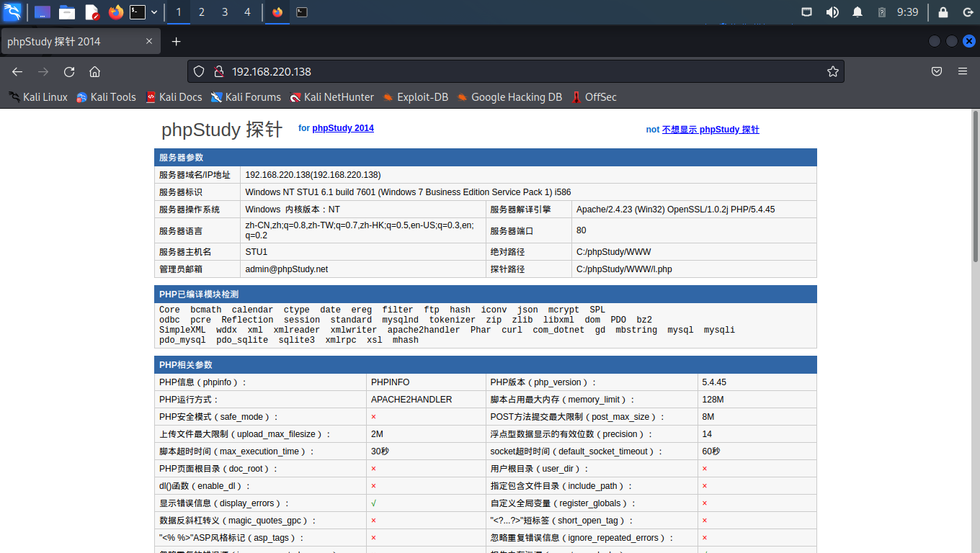
Task: Click the APACHE2HANDLER run mode value
Action: coord(411,400)
